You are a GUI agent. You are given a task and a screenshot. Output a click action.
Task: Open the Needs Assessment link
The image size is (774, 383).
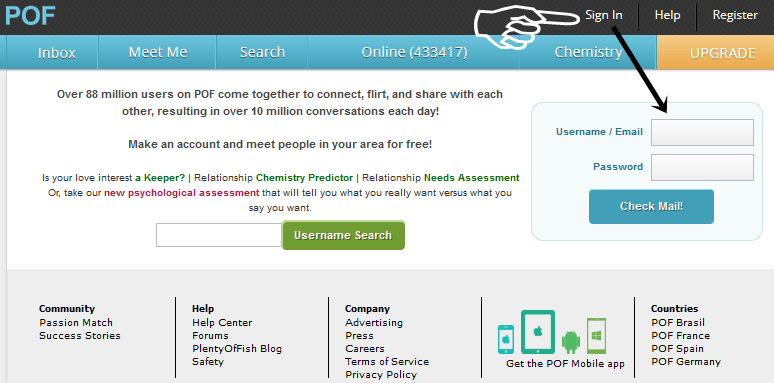click(471, 178)
